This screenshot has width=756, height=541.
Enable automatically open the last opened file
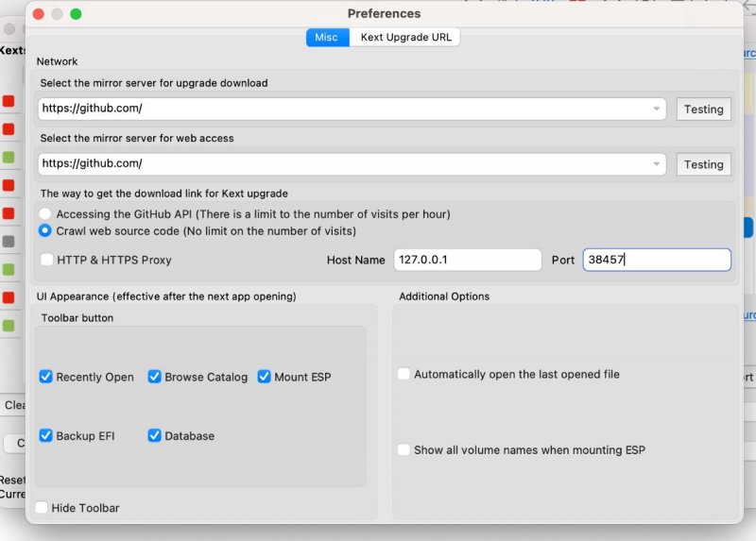point(404,375)
